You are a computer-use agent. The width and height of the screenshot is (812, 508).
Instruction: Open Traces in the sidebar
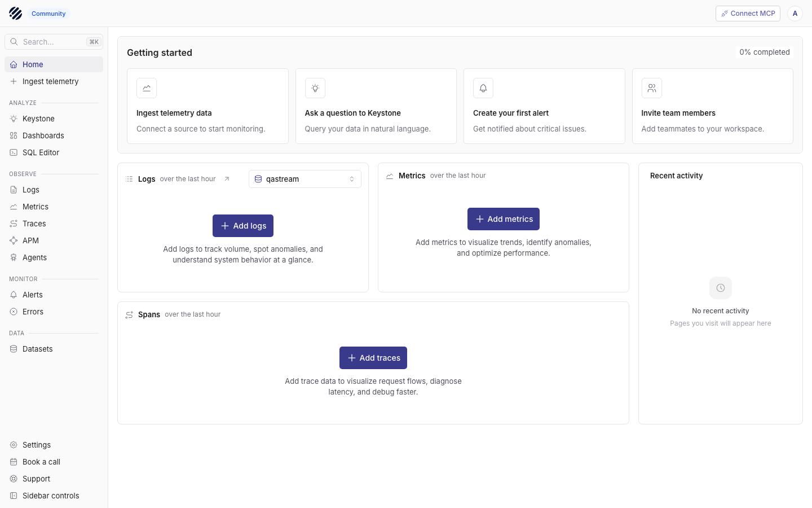coord(54,224)
